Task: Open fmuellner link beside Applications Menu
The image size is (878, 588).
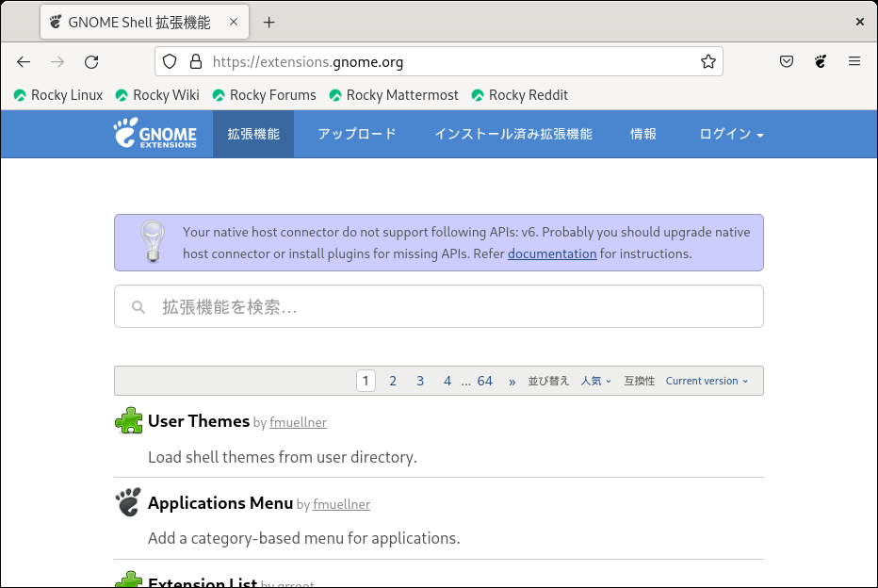Action: tap(342, 504)
